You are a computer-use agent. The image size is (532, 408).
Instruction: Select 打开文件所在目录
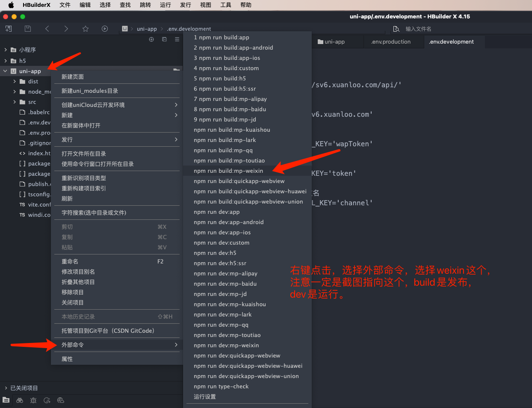coord(117,154)
